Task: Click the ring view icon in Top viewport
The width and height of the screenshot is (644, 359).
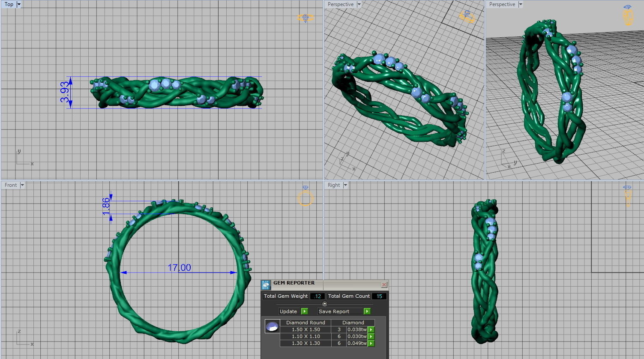Action: click(x=305, y=18)
